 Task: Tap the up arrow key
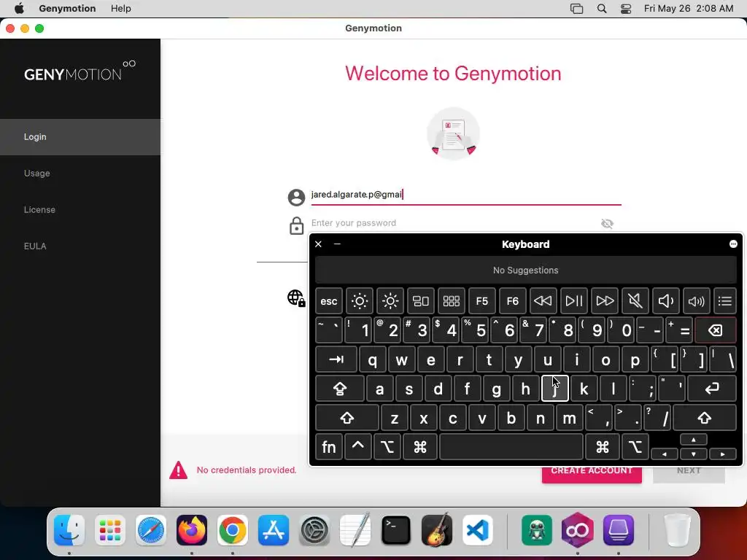pos(694,440)
